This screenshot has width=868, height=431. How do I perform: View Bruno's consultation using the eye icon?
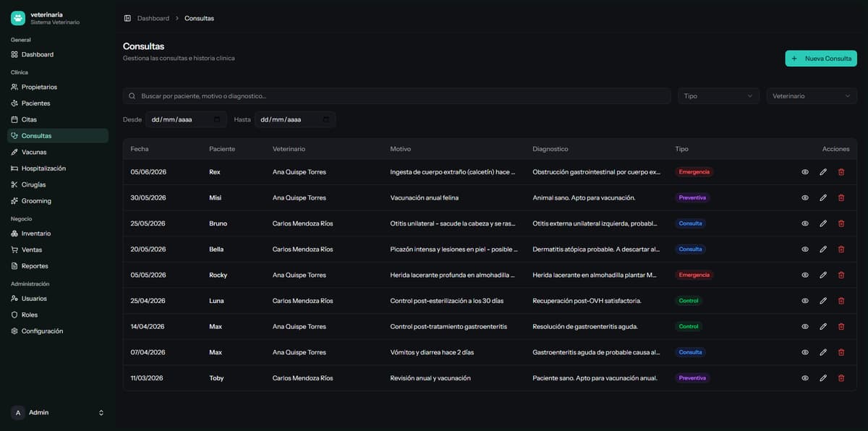coord(805,223)
